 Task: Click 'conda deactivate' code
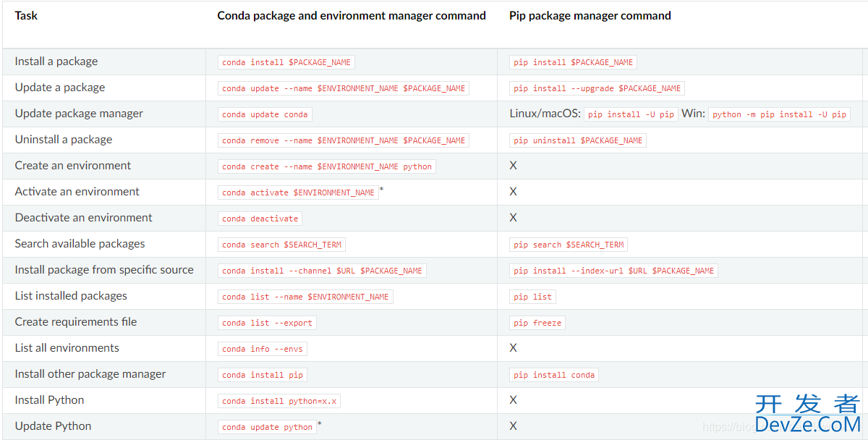tap(260, 219)
